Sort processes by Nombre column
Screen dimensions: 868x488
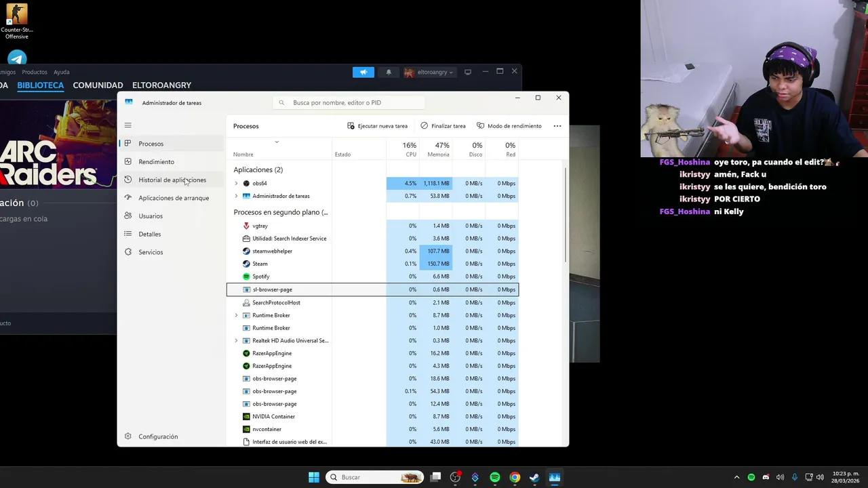coord(243,155)
